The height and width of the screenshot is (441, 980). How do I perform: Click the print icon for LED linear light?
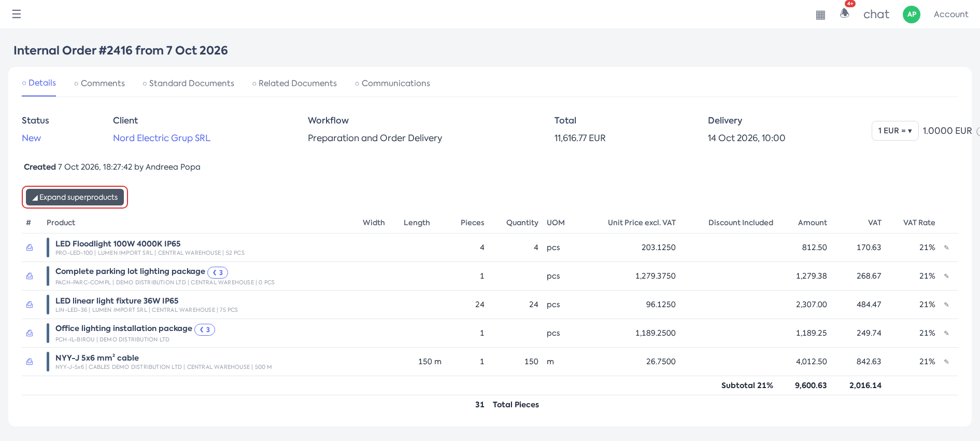tap(30, 305)
